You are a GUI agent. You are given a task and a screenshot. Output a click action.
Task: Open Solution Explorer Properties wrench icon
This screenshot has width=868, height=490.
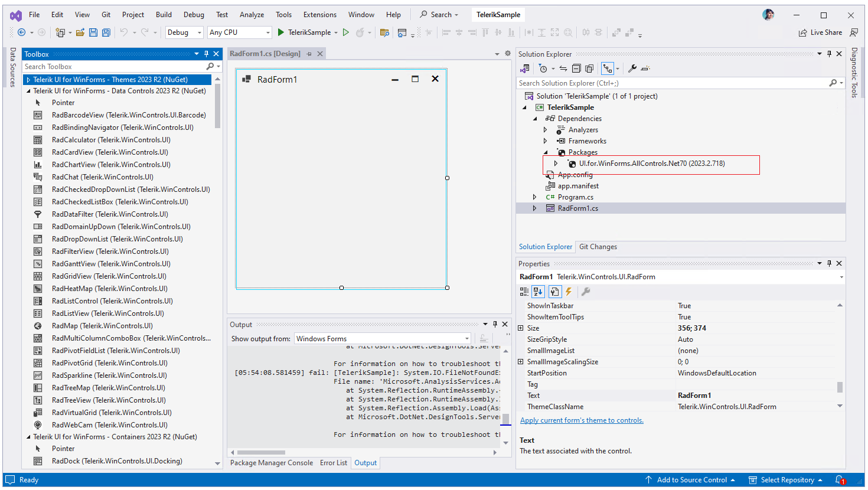[632, 68]
